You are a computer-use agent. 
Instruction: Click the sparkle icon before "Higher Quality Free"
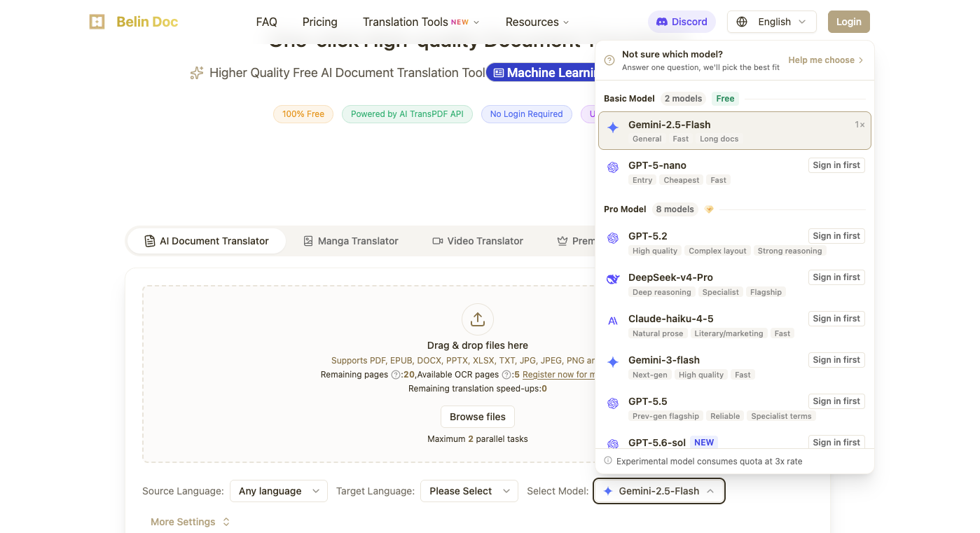[197, 73]
